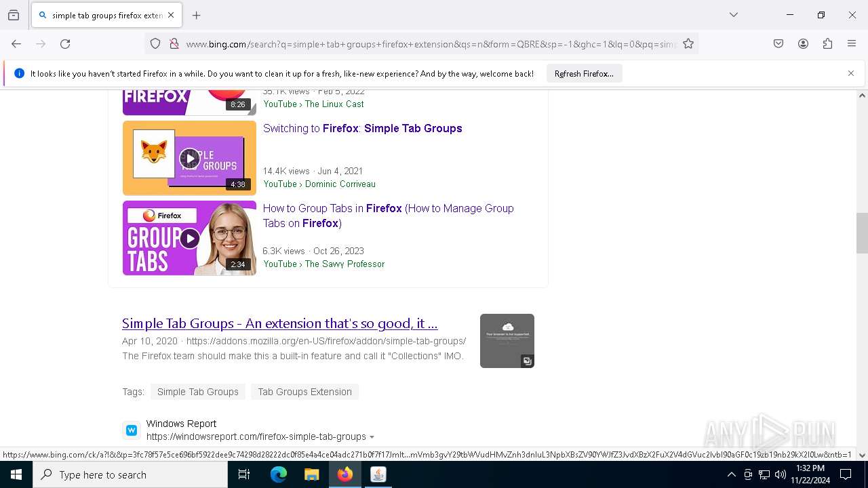
Task: Open the Java app on taskbar
Action: point(378,474)
